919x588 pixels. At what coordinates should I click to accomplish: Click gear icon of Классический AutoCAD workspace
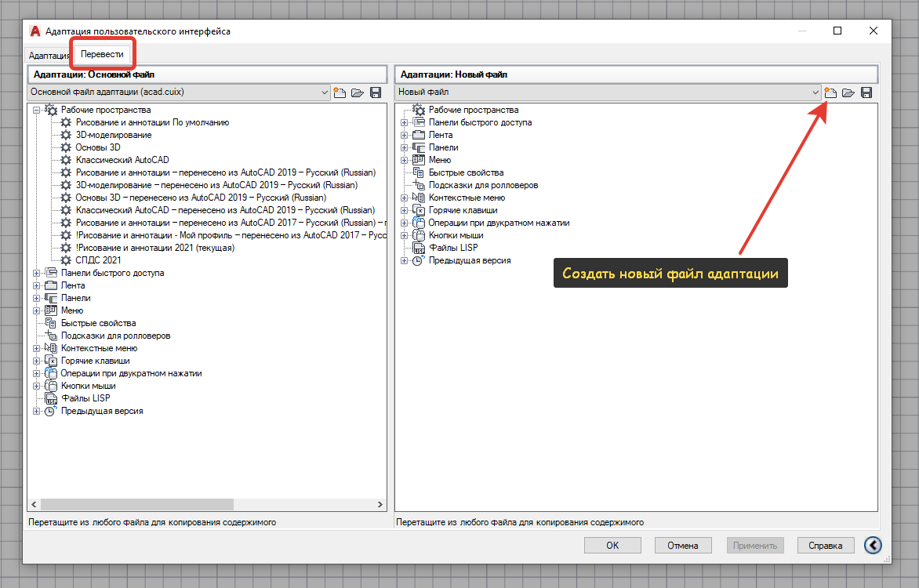[x=66, y=160]
